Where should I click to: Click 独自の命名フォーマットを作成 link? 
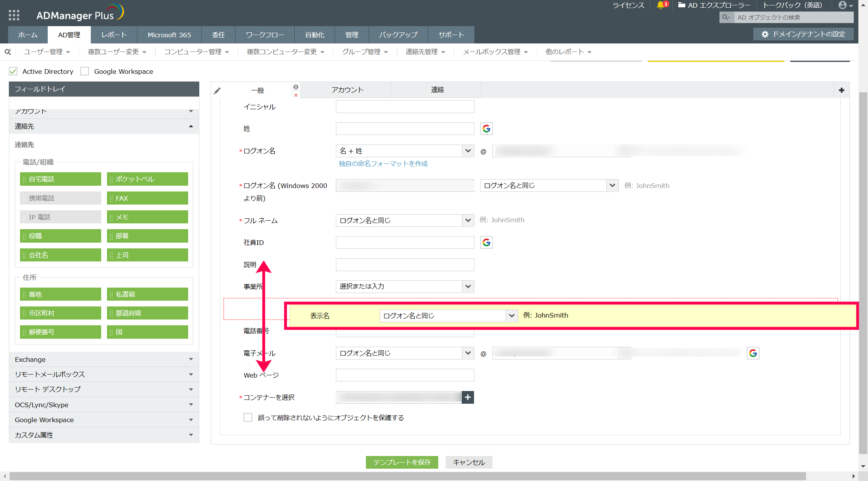383,164
